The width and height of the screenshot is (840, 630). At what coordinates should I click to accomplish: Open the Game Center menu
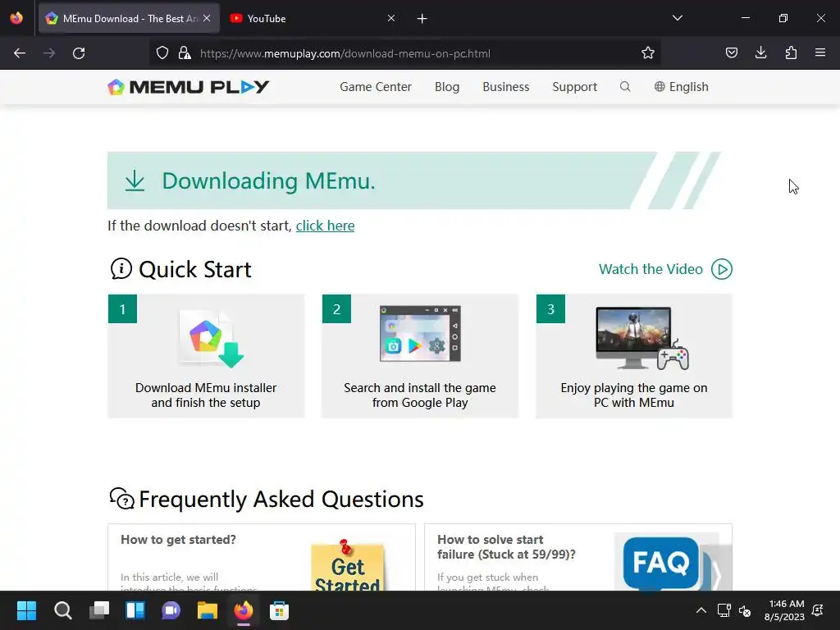pos(376,87)
